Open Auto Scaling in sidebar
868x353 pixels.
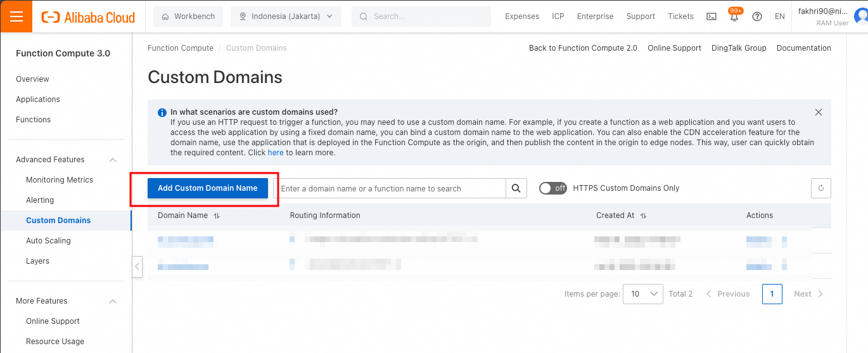48,241
